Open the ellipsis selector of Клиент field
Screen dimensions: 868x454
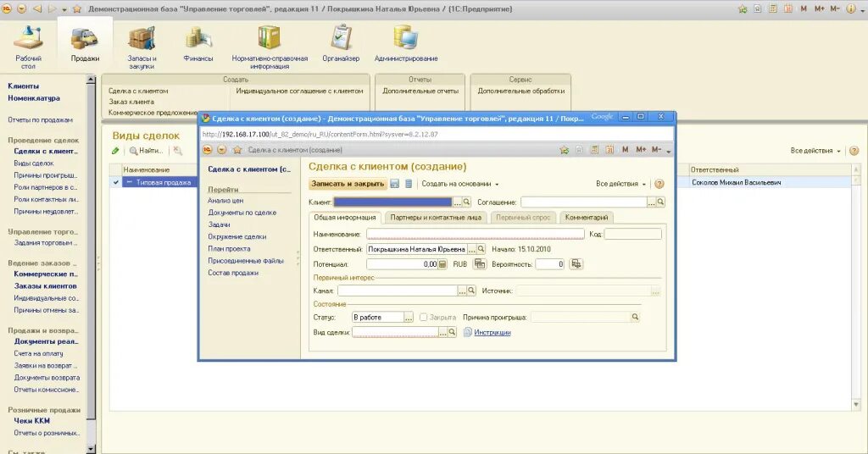[457, 202]
